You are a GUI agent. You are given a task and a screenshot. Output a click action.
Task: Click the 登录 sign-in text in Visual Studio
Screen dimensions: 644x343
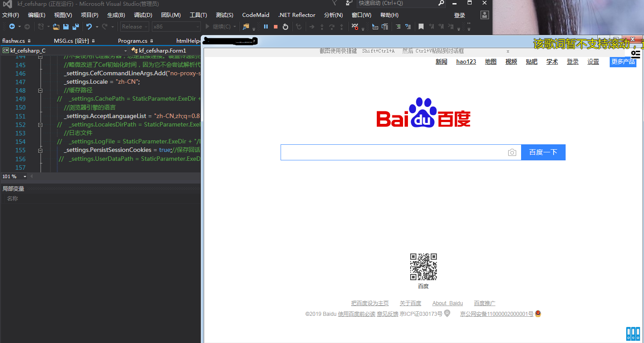(x=460, y=15)
